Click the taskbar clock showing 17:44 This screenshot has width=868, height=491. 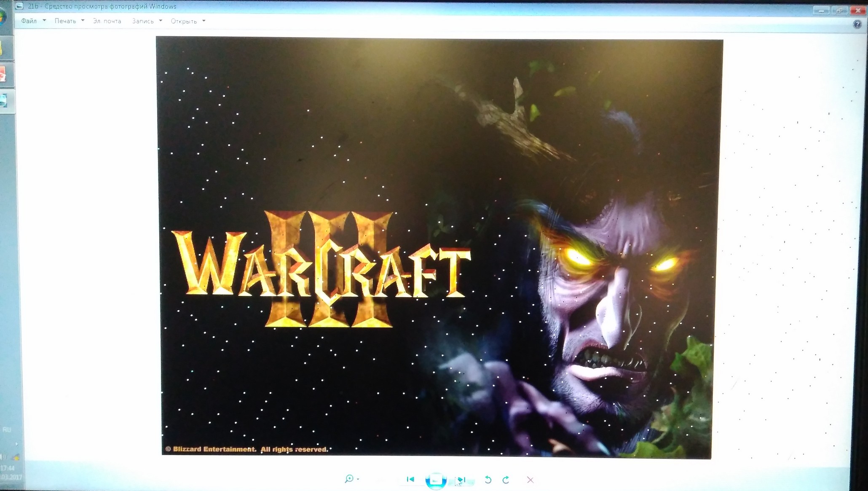8,468
